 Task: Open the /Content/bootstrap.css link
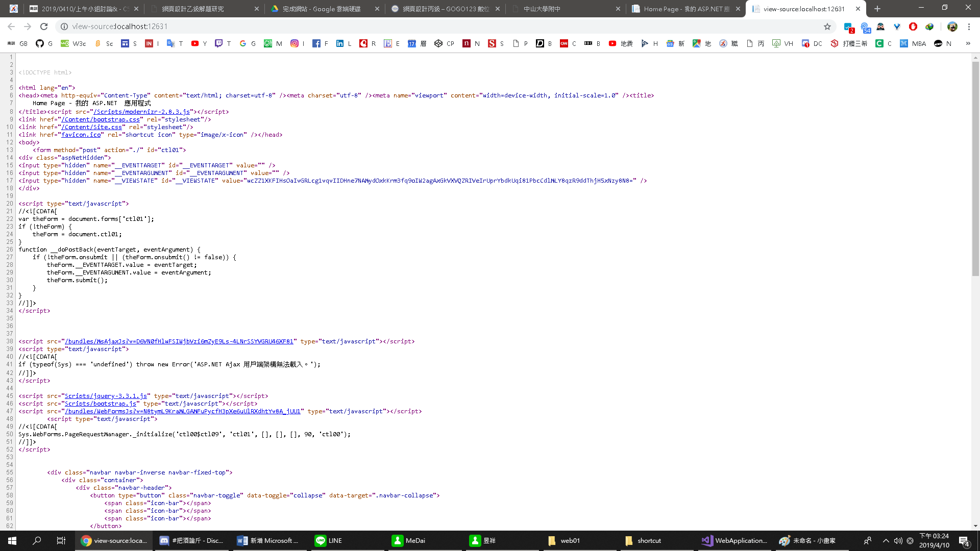(101, 119)
